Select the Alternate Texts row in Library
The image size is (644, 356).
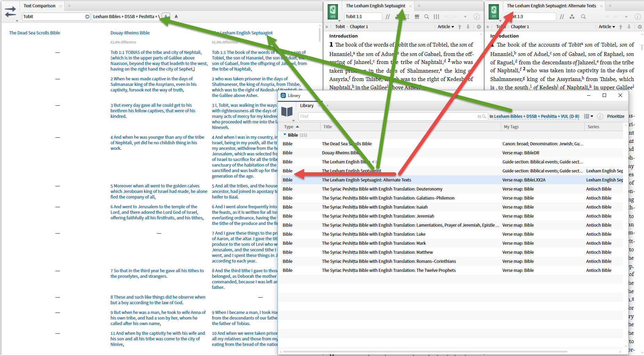(452, 180)
